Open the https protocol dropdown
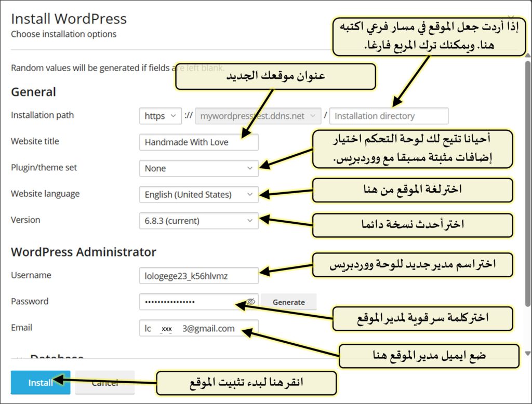 160,116
